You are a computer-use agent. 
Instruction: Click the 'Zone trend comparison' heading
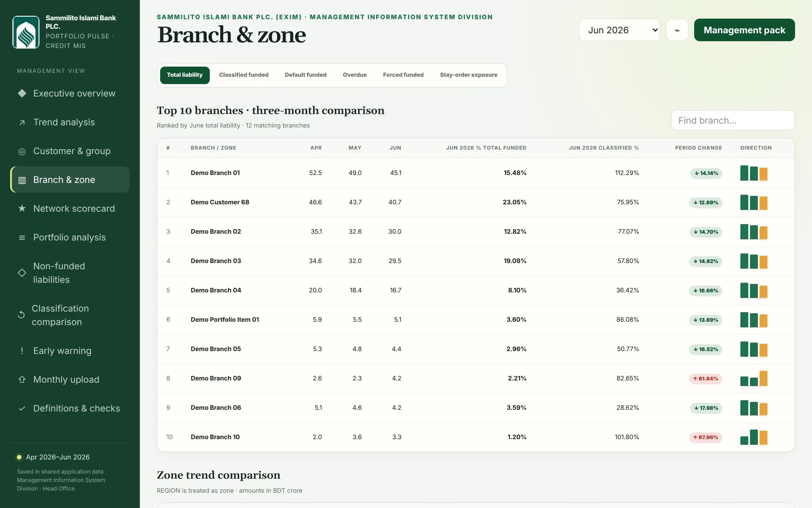[x=219, y=475]
